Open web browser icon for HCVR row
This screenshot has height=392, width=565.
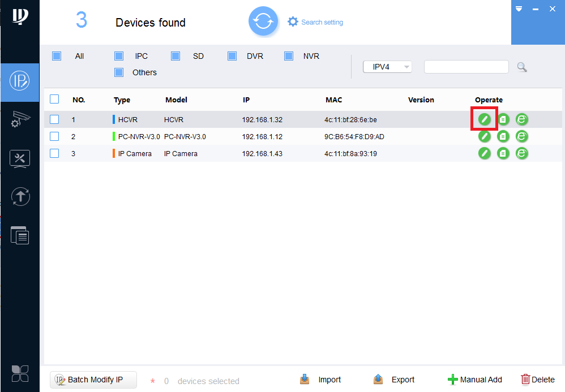point(522,119)
